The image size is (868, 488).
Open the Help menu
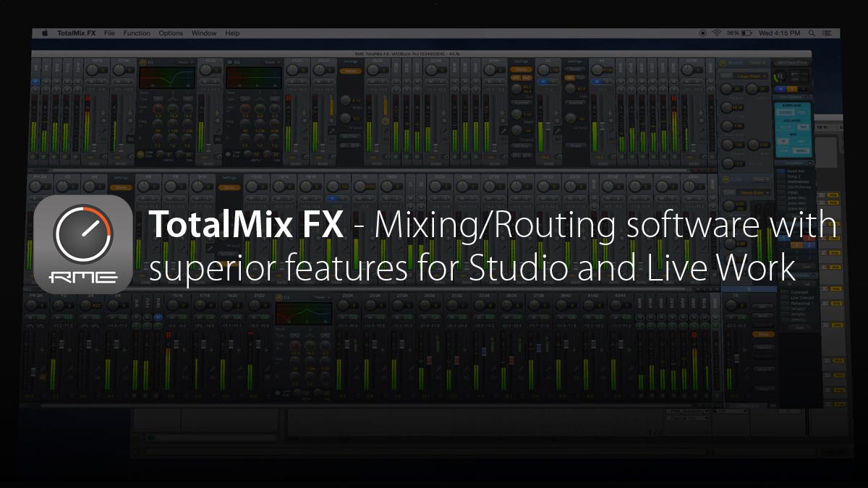click(232, 33)
